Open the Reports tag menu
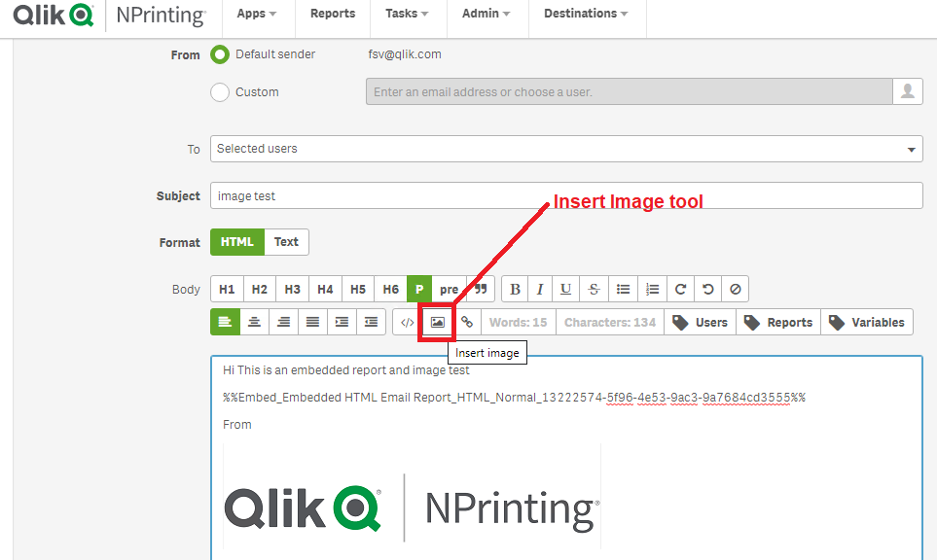937x560 pixels. 778,322
